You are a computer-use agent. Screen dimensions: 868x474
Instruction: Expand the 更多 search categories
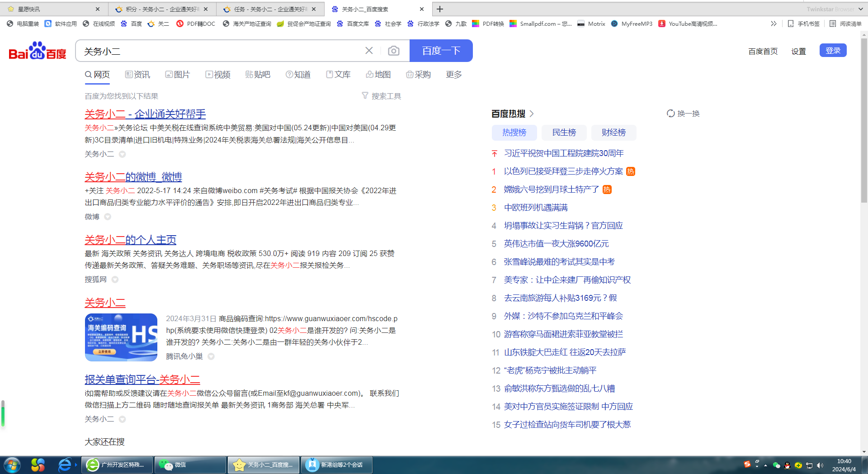454,75
